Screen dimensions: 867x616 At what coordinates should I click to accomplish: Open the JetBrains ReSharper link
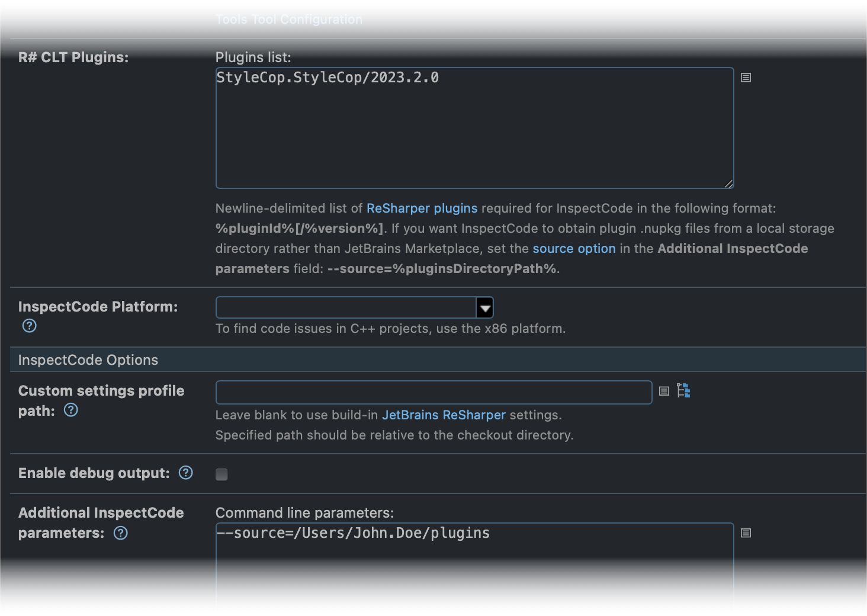pos(444,415)
